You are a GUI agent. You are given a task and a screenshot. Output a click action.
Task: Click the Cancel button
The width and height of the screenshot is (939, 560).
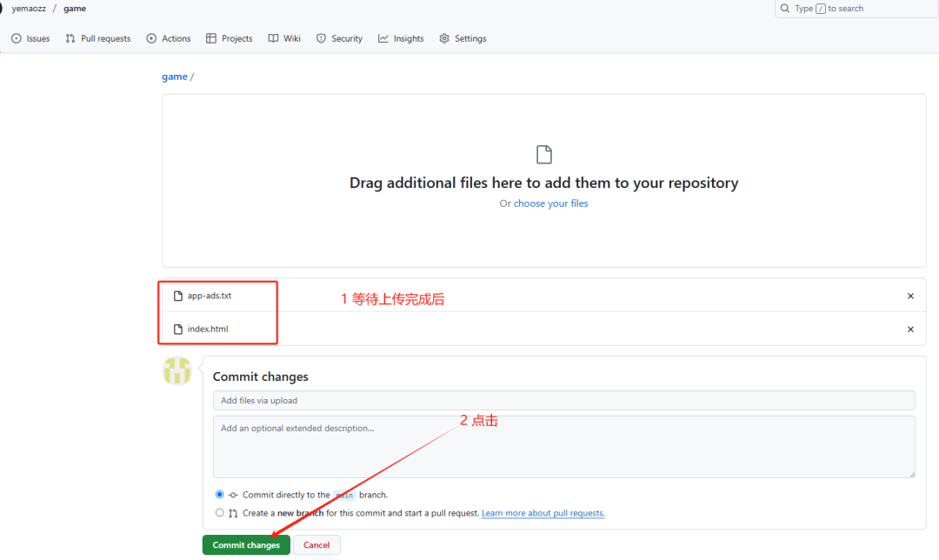[x=316, y=545]
